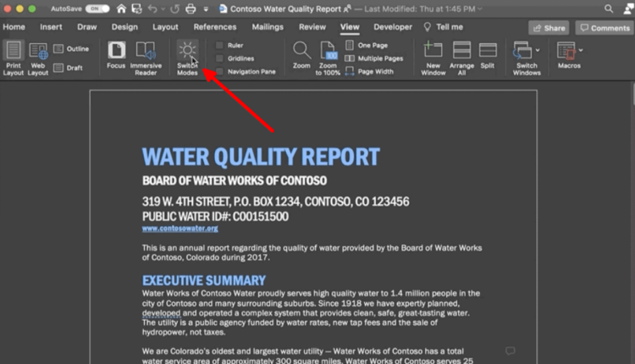Open the References tab
635x364 pixels.
coord(215,27)
